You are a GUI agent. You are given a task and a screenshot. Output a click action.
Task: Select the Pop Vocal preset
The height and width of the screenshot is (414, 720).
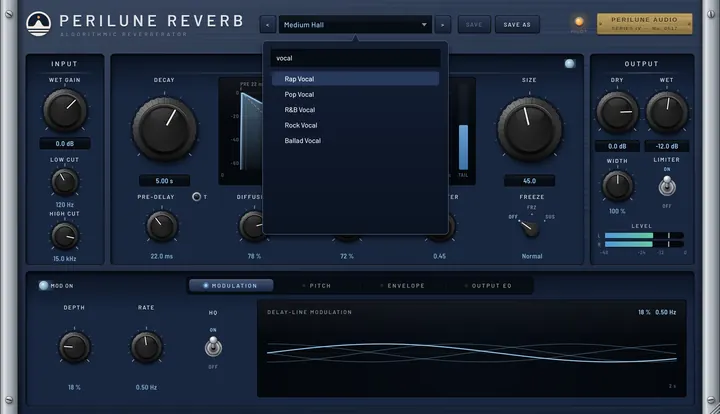pos(355,95)
